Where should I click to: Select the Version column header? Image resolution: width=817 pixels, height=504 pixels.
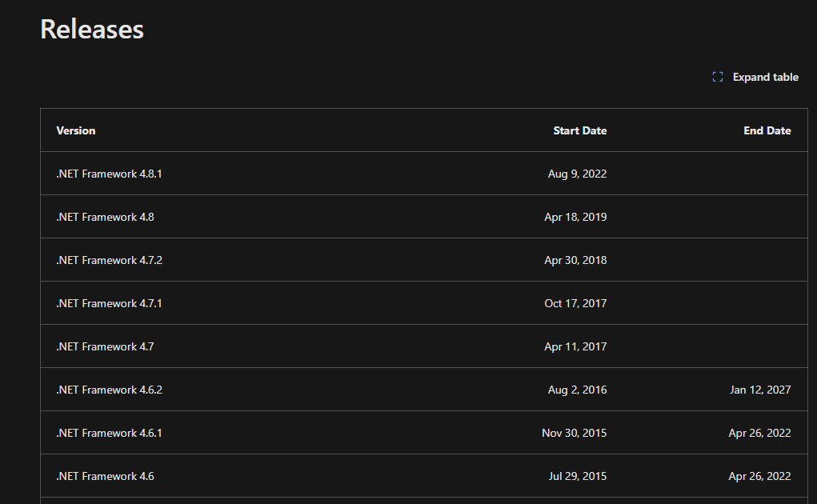tap(76, 130)
